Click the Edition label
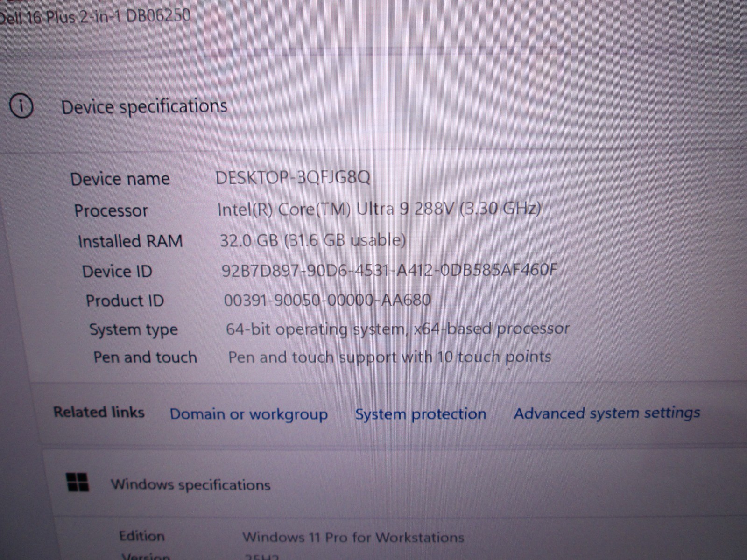 pos(141,536)
